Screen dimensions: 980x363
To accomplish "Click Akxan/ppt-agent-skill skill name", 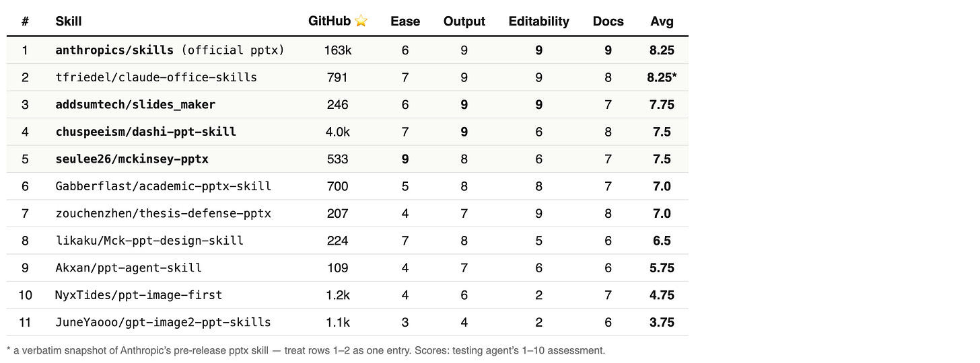I will point(129,268).
